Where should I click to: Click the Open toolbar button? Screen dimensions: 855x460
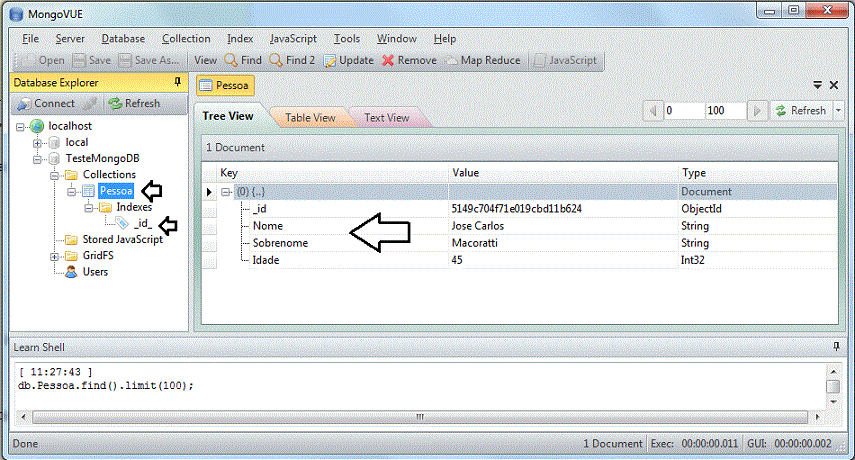(x=44, y=60)
